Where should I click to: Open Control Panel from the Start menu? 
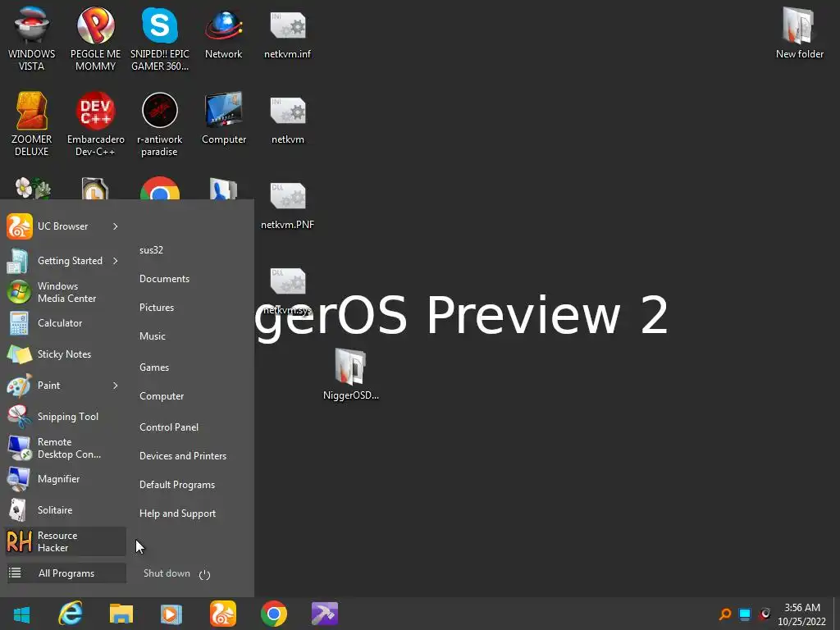click(x=169, y=427)
